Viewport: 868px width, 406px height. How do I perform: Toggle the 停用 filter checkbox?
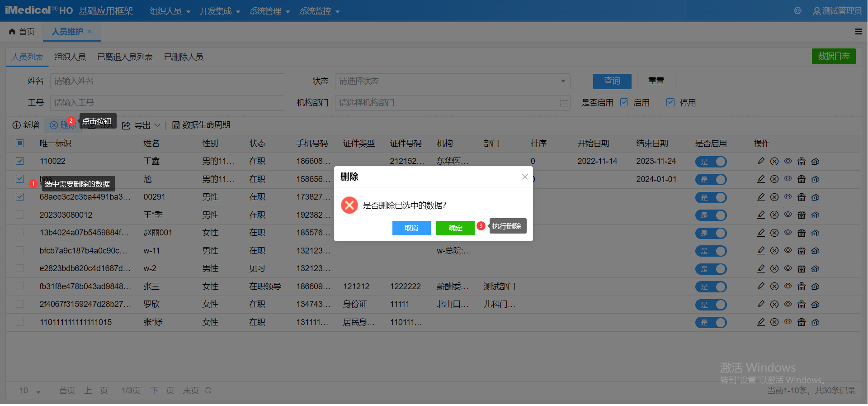(670, 102)
